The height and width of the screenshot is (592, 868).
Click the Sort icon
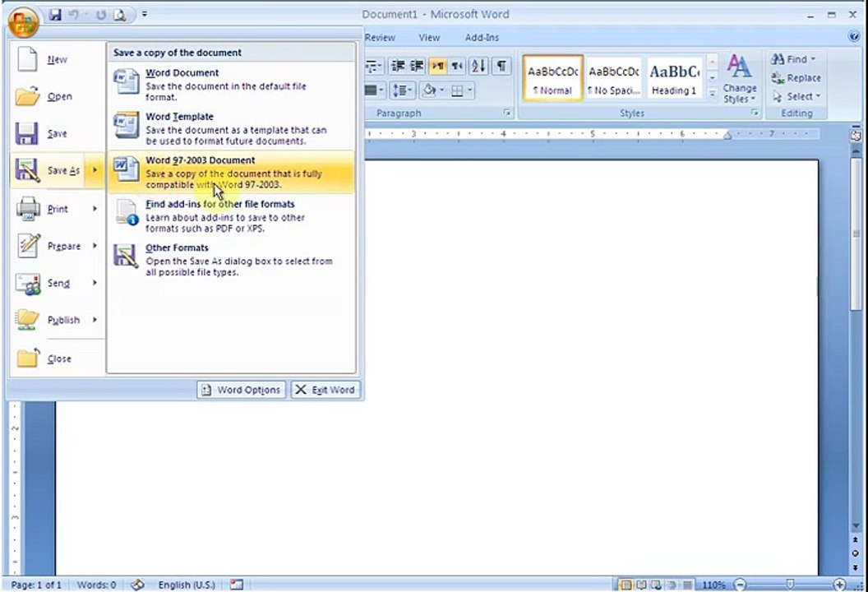[x=479, y=67]
